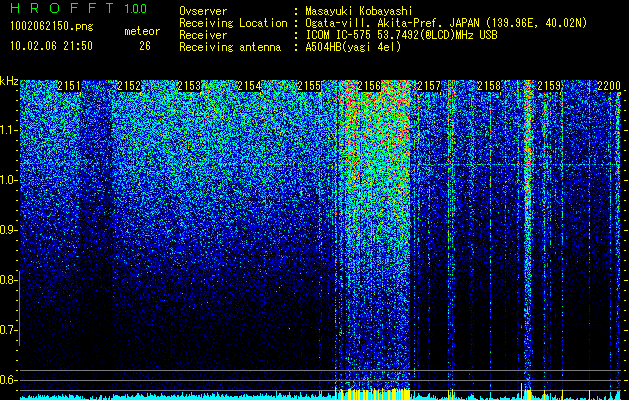The image size is (629, 400).
Task: Click the 0.8 frequency axis label
Action: pos(8,280)
